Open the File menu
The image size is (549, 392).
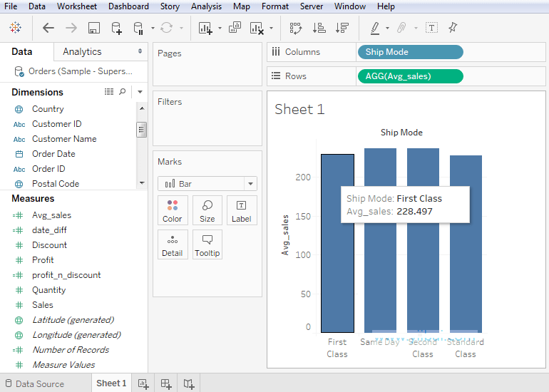(x=11, y=6)
